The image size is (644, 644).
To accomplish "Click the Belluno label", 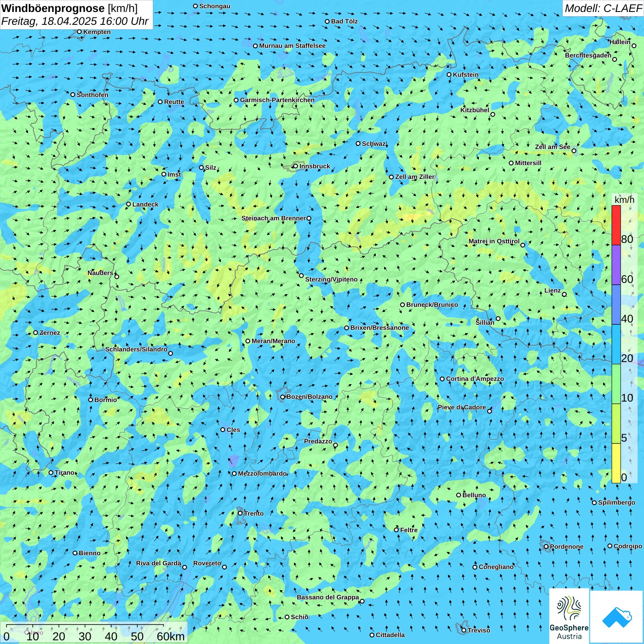I will [474, 495].
